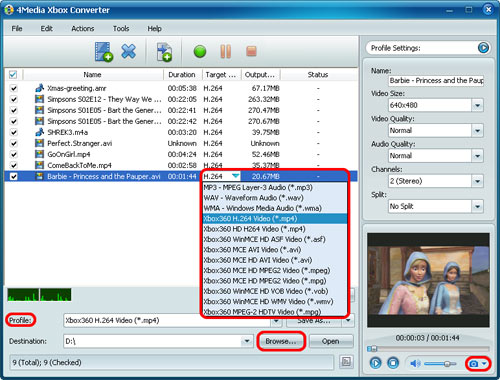Screen dimensions: 500x380
Task: Click the Open destination button
Action: [x=331, y=341]
